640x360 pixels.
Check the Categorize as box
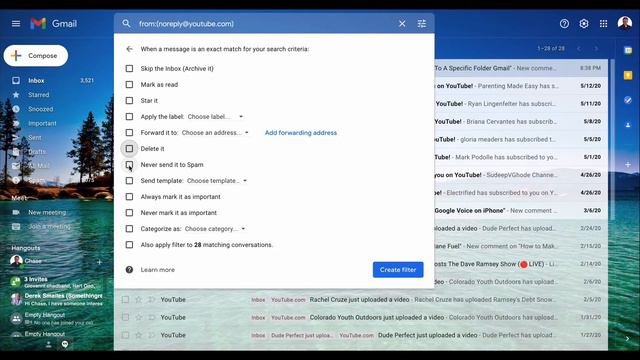click(x=129, y=229)
